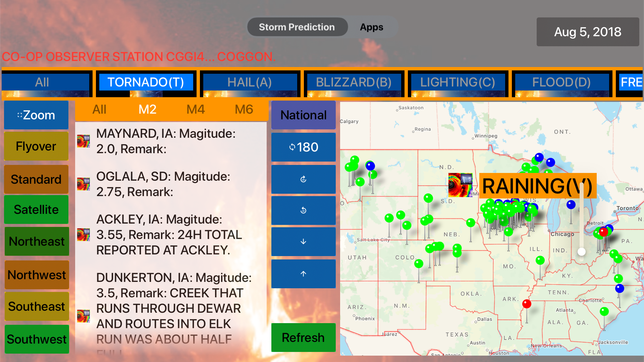644x362 pixels.
Task: Open the Apps segment
Action: click(372, 27)
